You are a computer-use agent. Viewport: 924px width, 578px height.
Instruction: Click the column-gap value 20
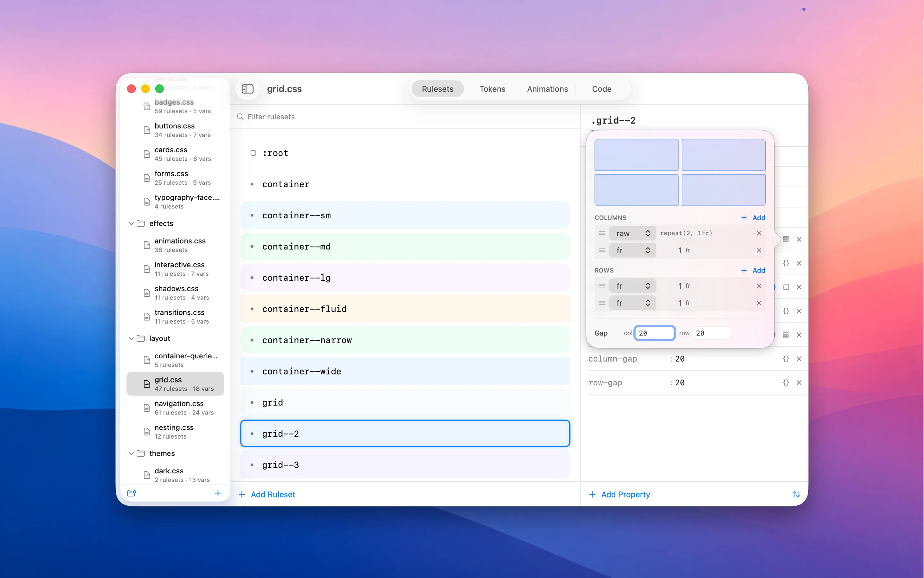point(680,359)
